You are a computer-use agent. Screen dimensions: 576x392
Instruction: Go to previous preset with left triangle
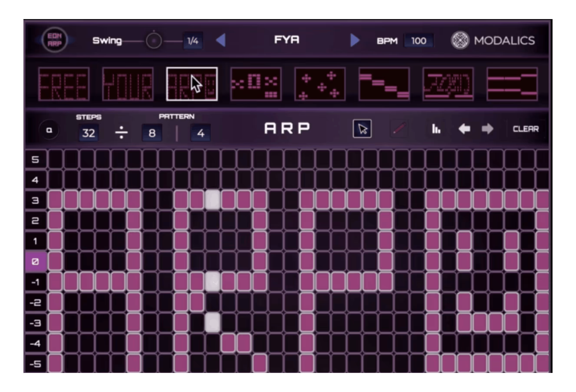[x=221, y=40]
